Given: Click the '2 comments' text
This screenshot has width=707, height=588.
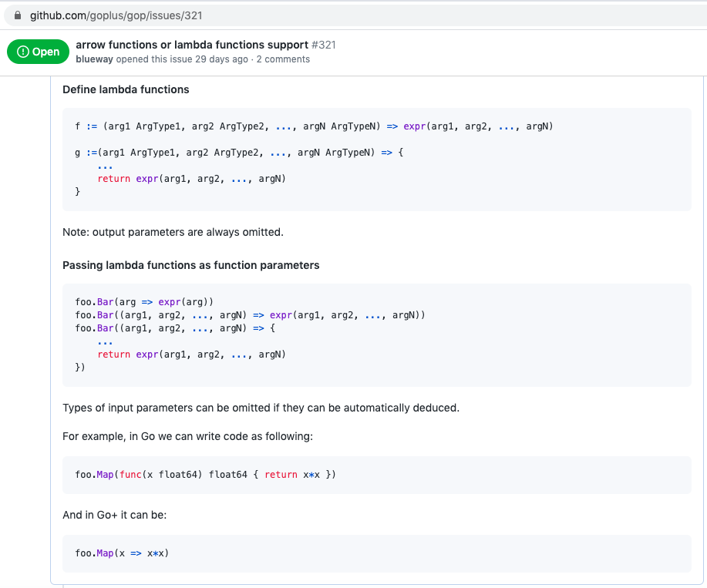Looking at the screenshot, I should pyautogui.click(x=283, y=59).
